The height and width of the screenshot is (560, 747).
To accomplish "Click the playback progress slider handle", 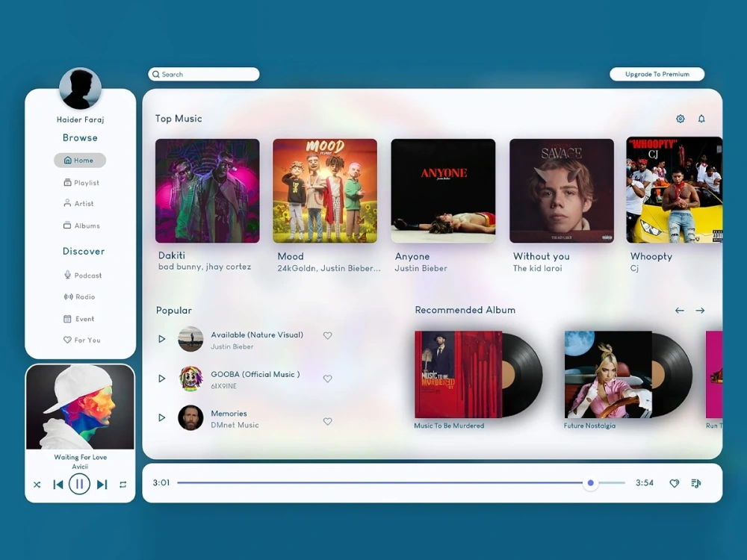I will pyautogui.click(x=590, y=483).
